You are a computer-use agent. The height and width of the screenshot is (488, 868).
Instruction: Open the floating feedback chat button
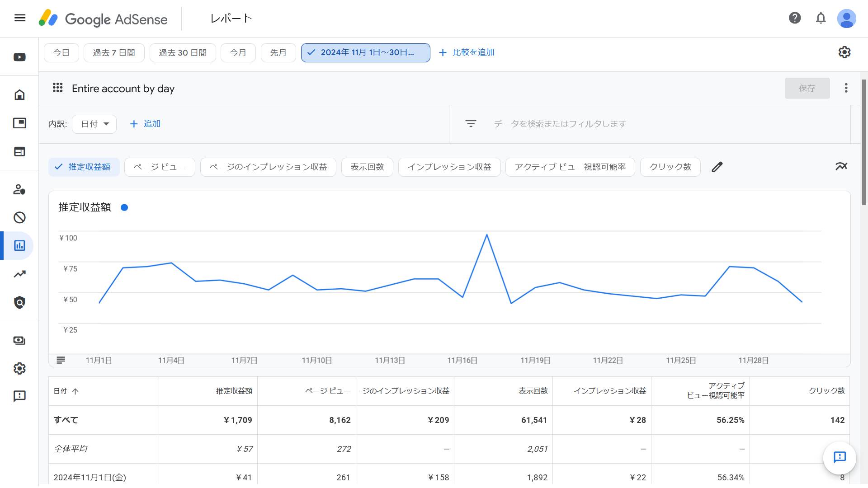840,457
